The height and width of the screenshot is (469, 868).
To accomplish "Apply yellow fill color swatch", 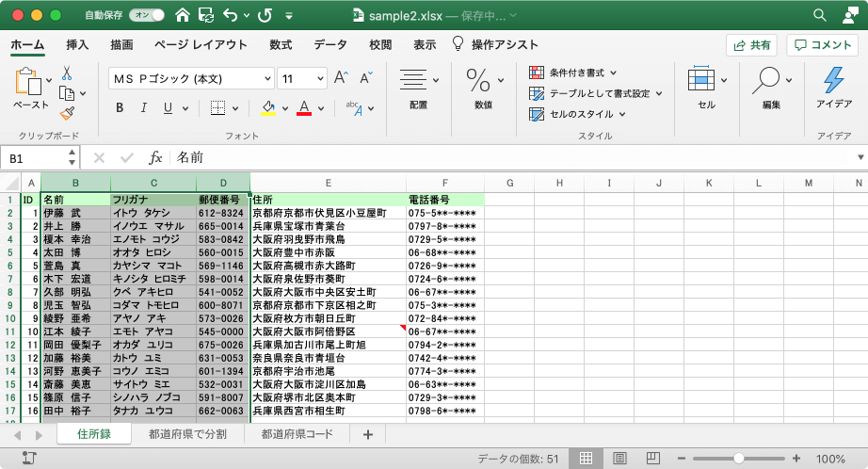I will (268, 108).
